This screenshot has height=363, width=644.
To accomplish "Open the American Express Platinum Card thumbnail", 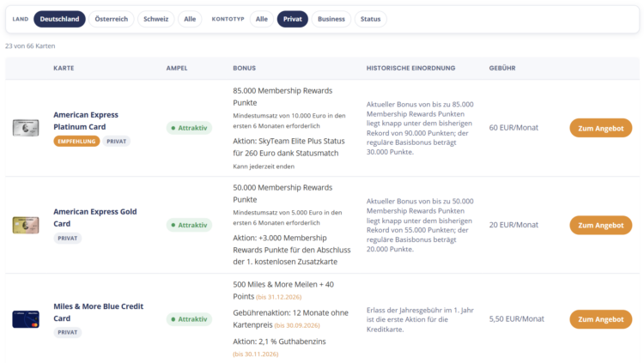I will [26, 128].
